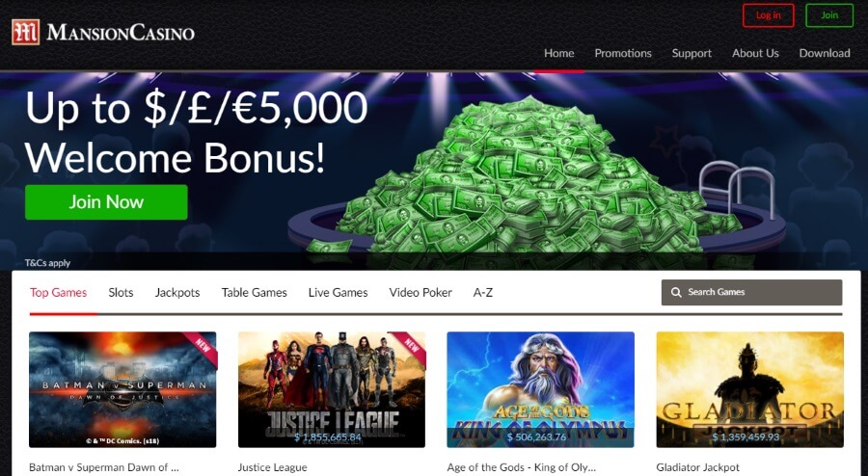Click the Search Games input field
Viewport: 868px width, 476px height.
[x=751, y=293]
